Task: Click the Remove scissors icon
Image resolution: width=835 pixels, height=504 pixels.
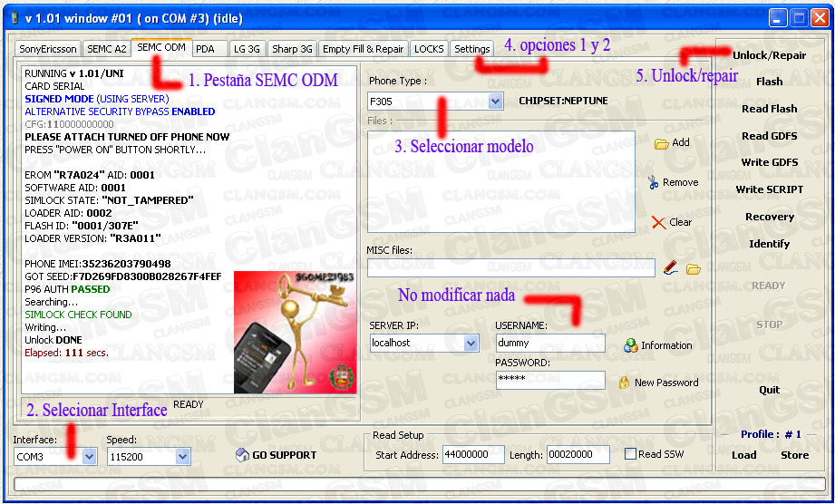Action: click(x=654, y=182)
